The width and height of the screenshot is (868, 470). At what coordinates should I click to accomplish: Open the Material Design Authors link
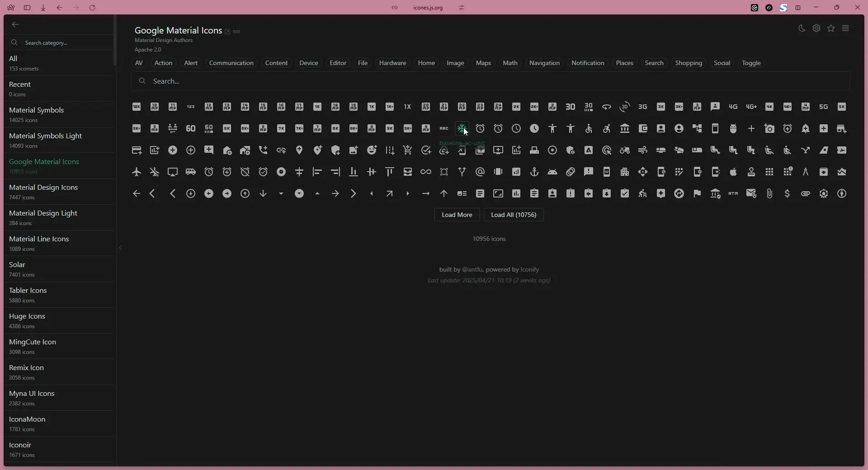pos(164,40)
